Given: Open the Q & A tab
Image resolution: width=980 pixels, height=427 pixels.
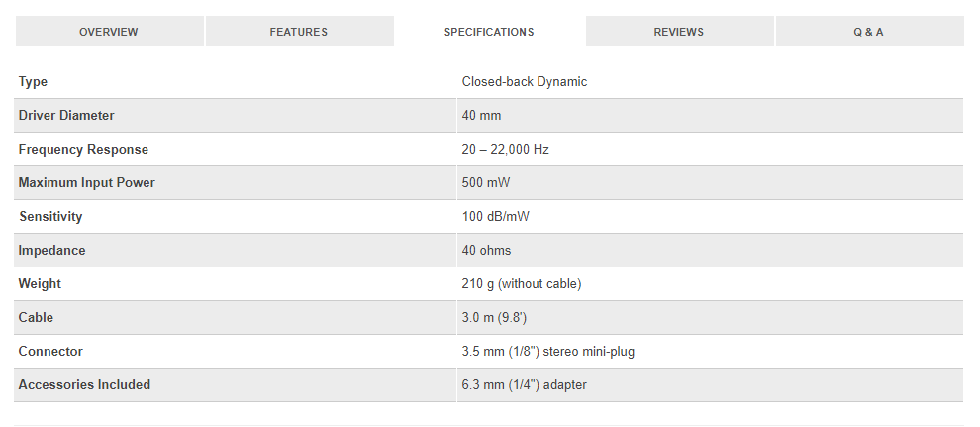Looking at the screenshot, I should tap(869, 32).
